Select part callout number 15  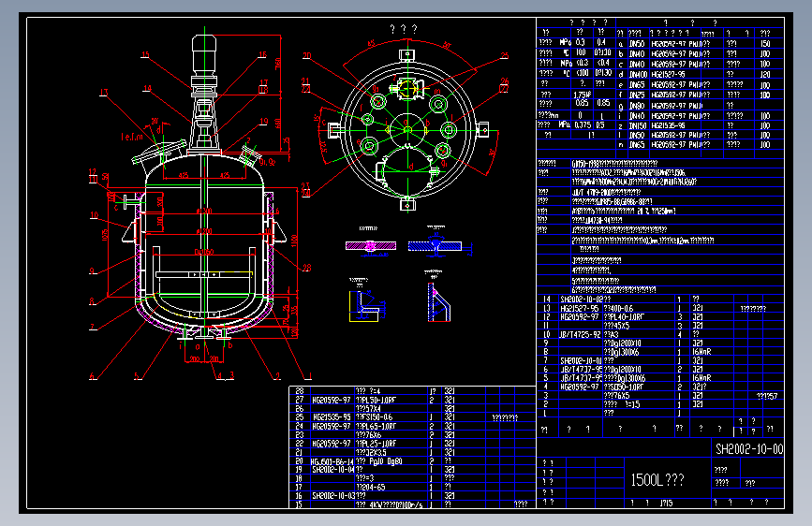[x=145, y=54]
